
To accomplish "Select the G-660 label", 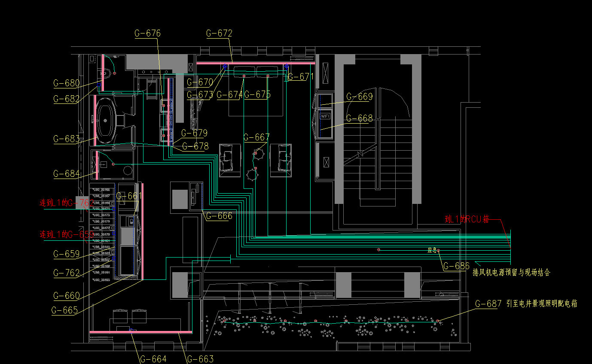I will 67,296.
